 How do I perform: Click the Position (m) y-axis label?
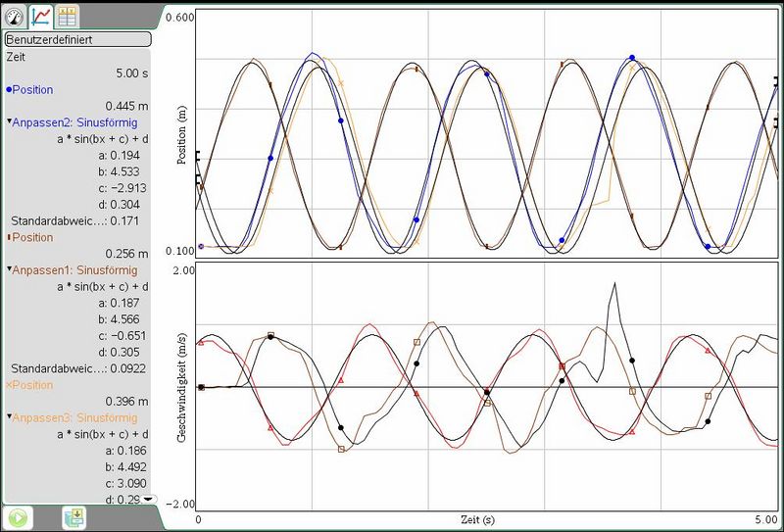tap(183, 135)
